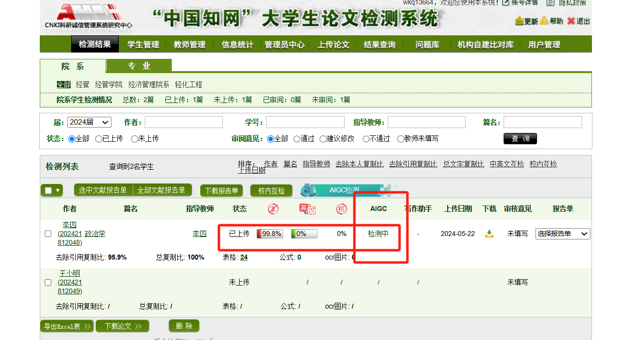Image resolution: width=644 pixels, height=340 pixels.
Task: Click the red X 退出 logout icon
Action: pyautogui.click(x=571, y=21)
